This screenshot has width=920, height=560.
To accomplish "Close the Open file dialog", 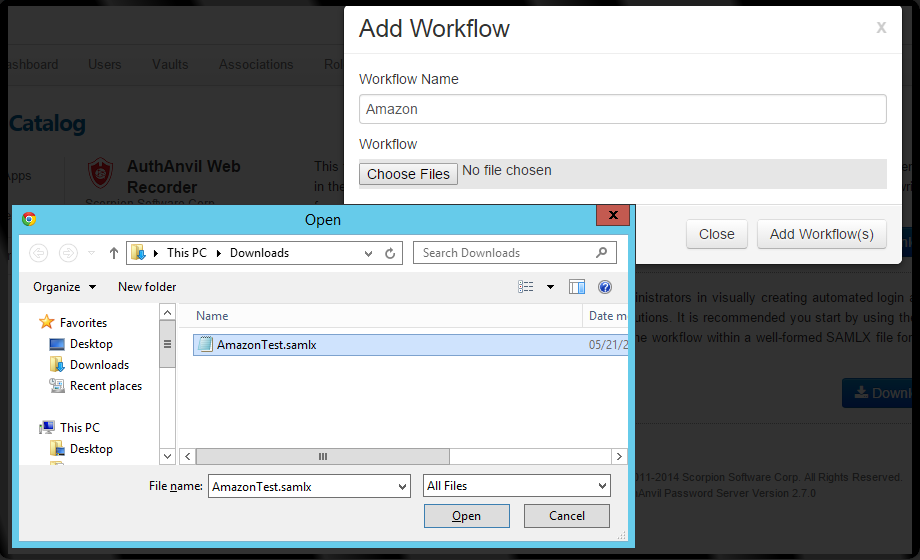I will coord(613,215).
